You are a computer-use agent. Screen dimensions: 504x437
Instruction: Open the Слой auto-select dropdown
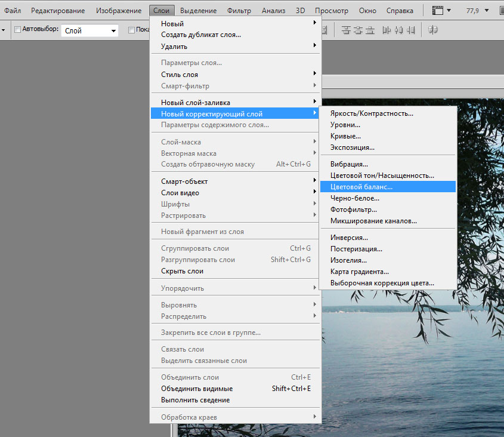89,30
